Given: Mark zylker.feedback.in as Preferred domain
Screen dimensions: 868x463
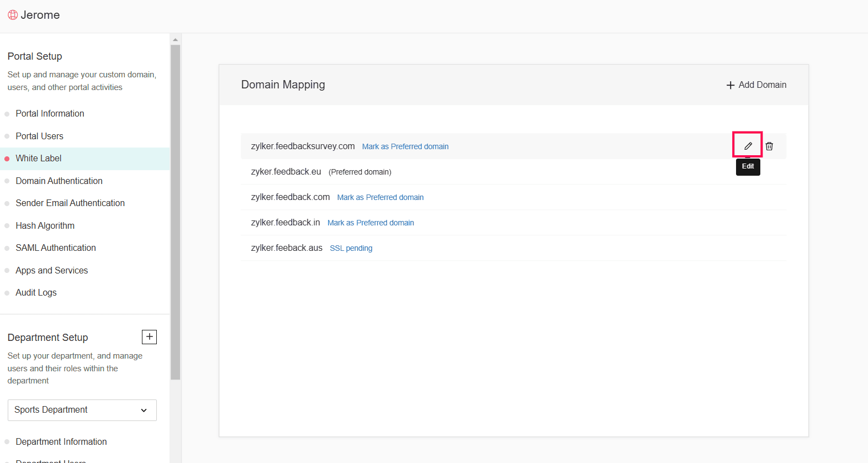Looking at the screenshot, I should 370,223.
